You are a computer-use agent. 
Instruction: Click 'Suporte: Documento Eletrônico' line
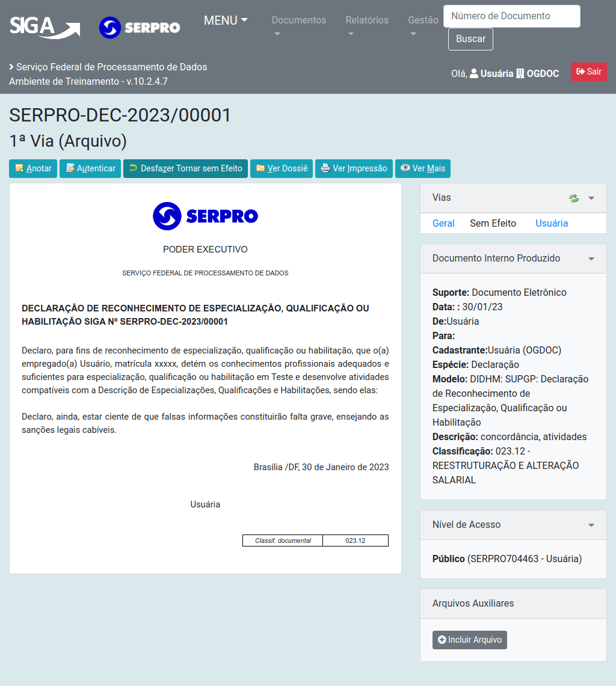click(499, 292)
